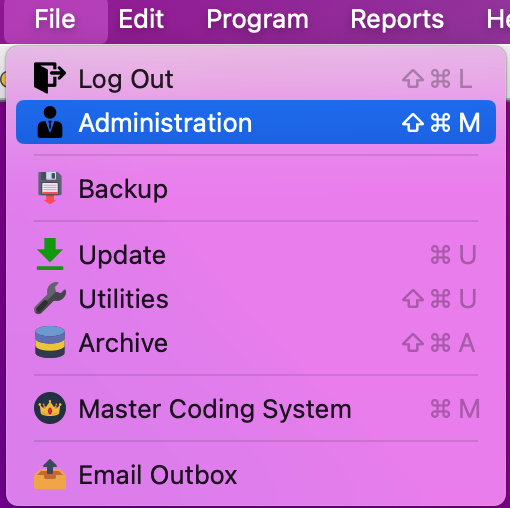The width and height of the screenshot is (510, 508).
Task: Select Log Out from the File menu
Action: [256, 78]
